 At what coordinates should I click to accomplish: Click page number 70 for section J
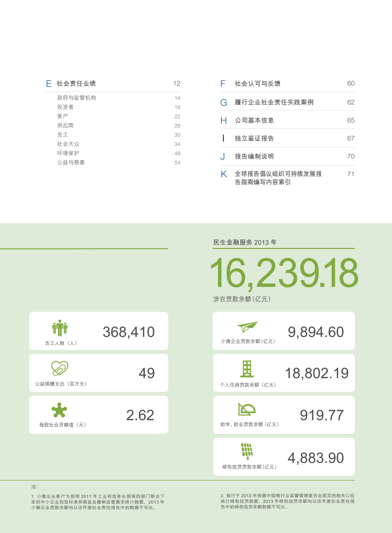[x=351, y=156]
